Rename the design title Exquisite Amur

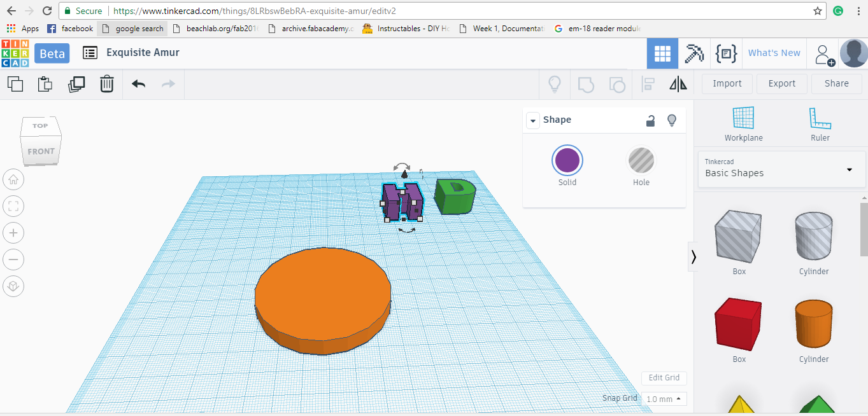(143, 53)
